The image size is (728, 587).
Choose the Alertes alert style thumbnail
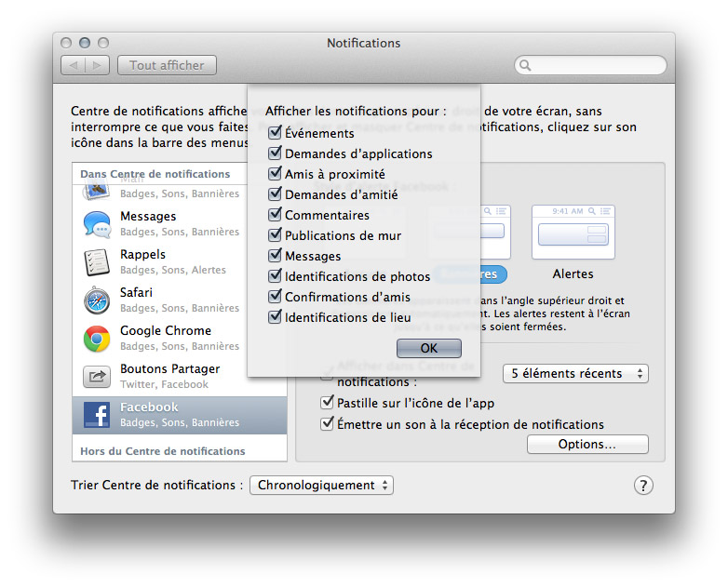coord(573,232)
